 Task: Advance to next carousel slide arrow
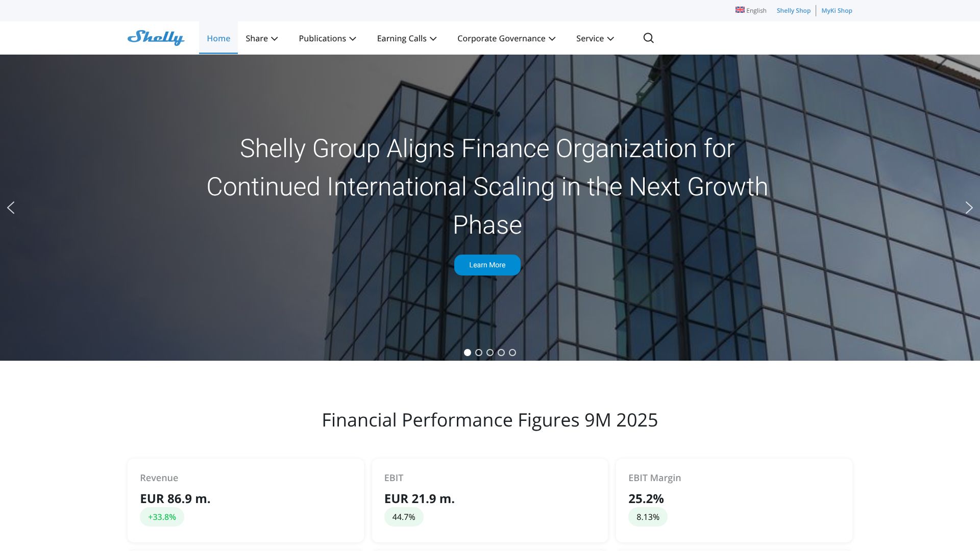click(x=969, y=208)
